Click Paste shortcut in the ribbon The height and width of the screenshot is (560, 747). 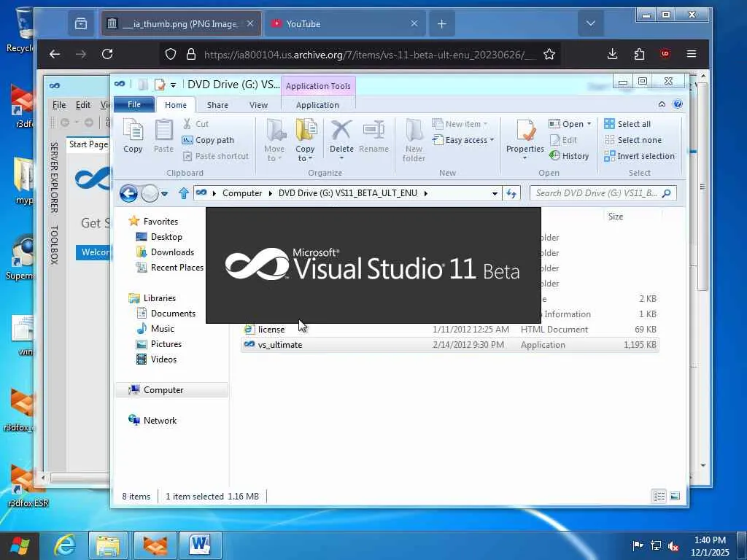[x=216, y=156]
